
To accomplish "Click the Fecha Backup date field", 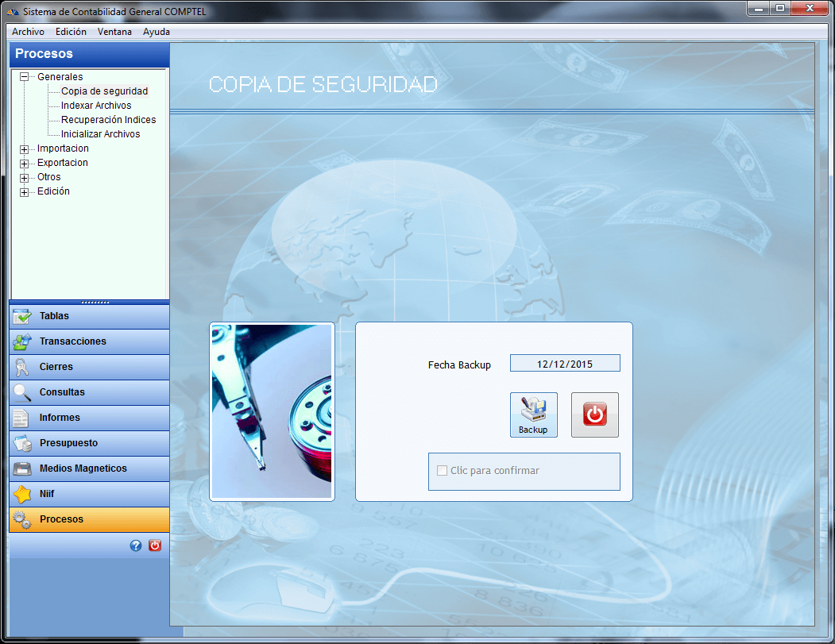I will click(565, 364).
